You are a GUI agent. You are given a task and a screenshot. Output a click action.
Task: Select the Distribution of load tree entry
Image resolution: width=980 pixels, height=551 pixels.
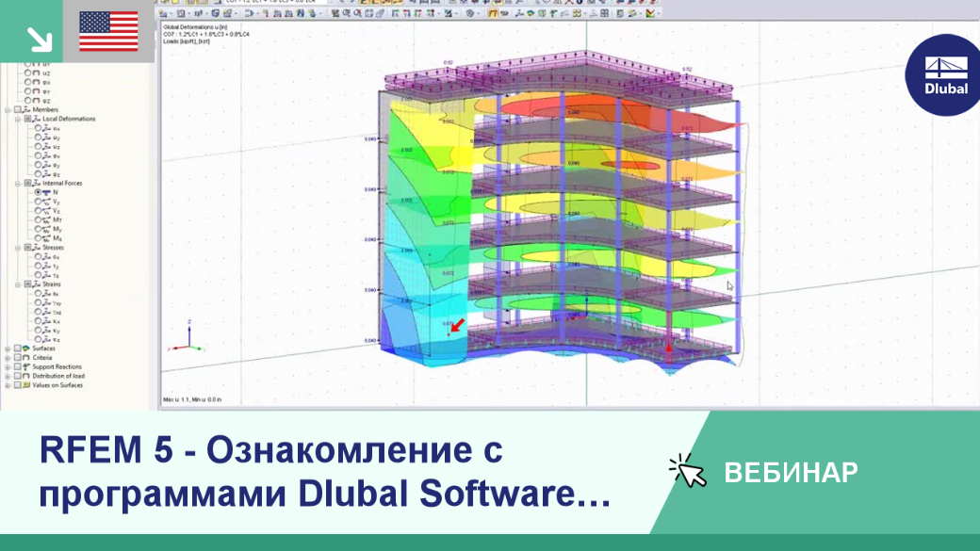58,376
